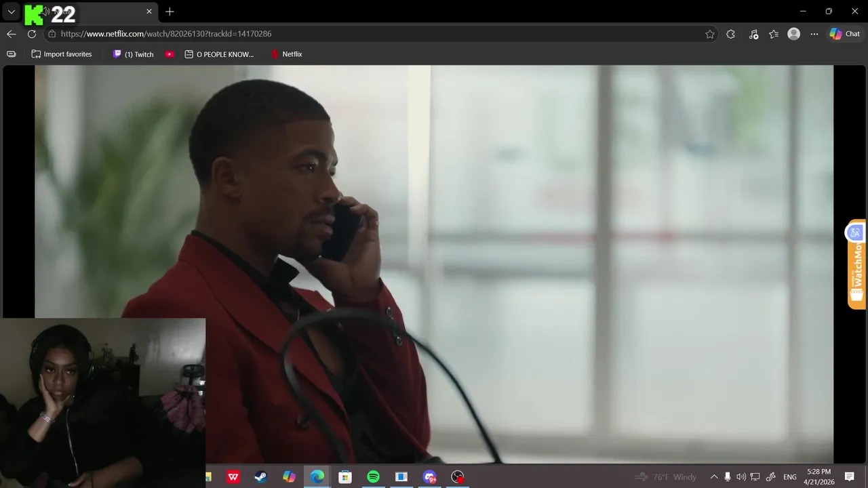Minimize the browser window
Screen dimensions: 868x488
(x=803, y=12)
